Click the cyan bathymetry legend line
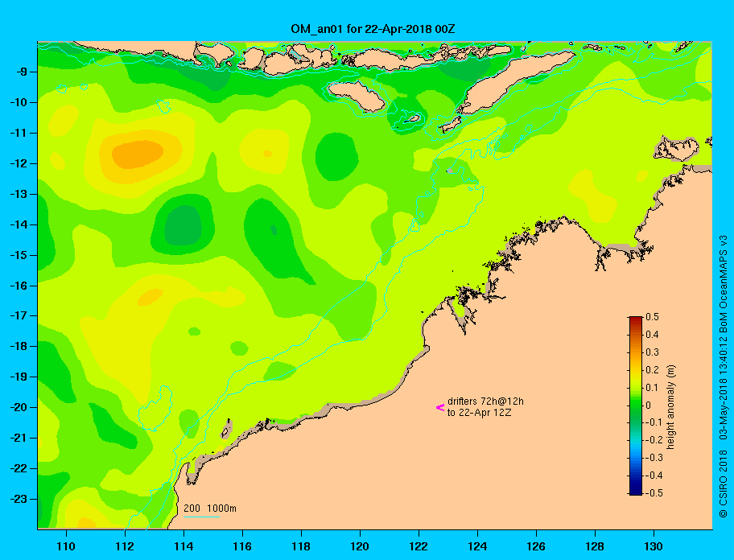The height and width of the screenshot is (560, 734). coord(201,517)
